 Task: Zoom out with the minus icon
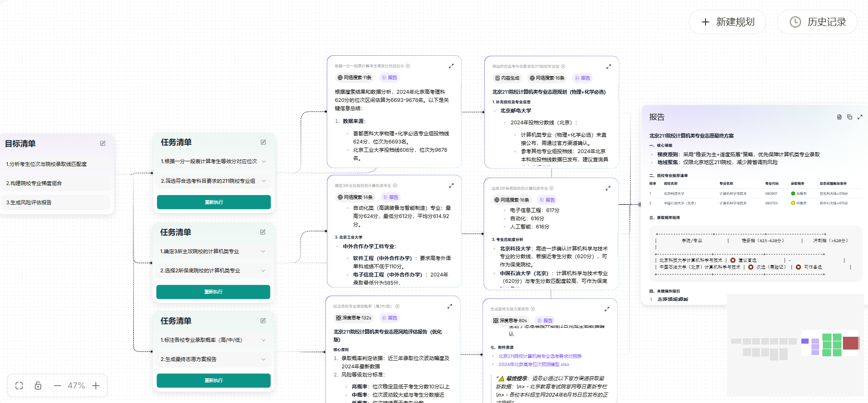57,386
